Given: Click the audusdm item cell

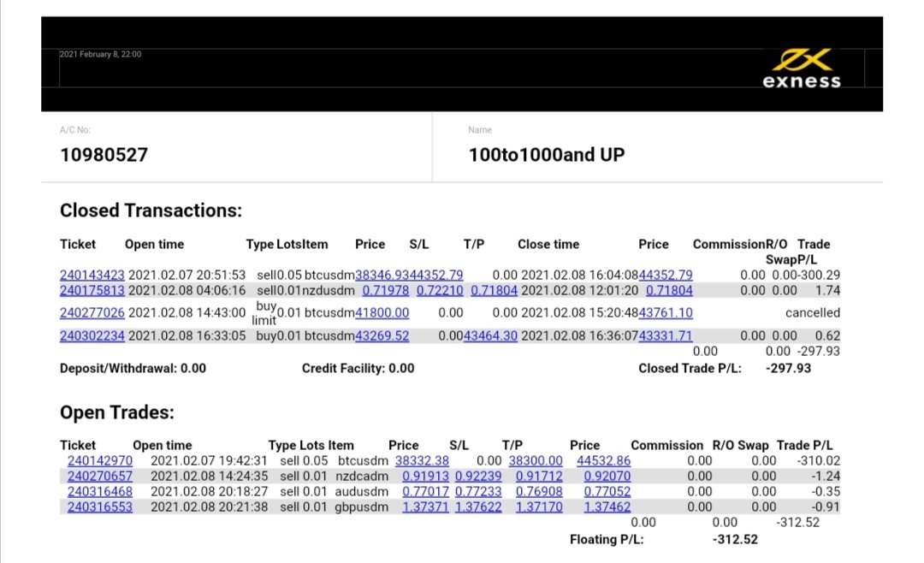Looking at the screenshot, I should tap(361, 491).
